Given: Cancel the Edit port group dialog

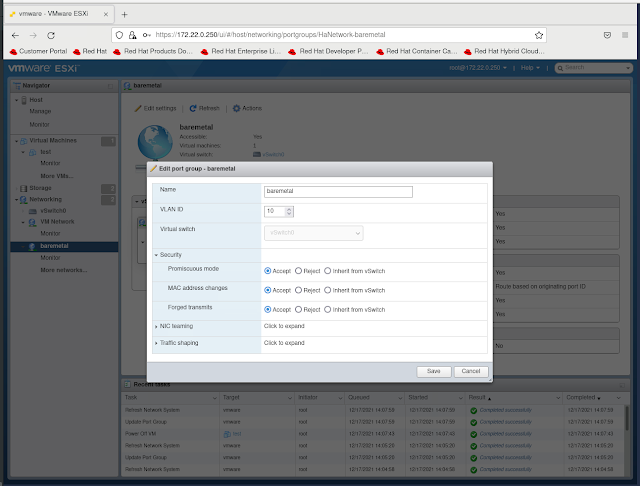Looking at the screenshot, I should 471,371.
